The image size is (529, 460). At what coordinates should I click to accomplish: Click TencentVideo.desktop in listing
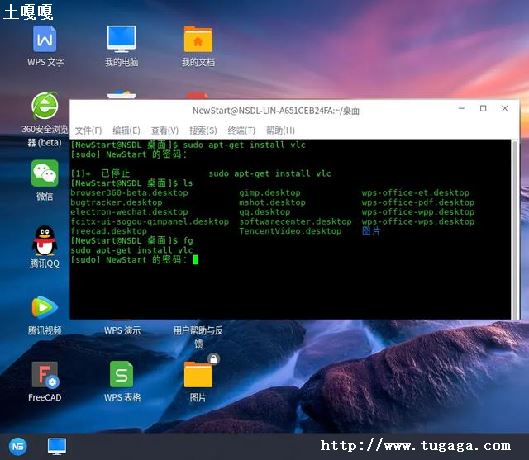click(x=290, y=231)
